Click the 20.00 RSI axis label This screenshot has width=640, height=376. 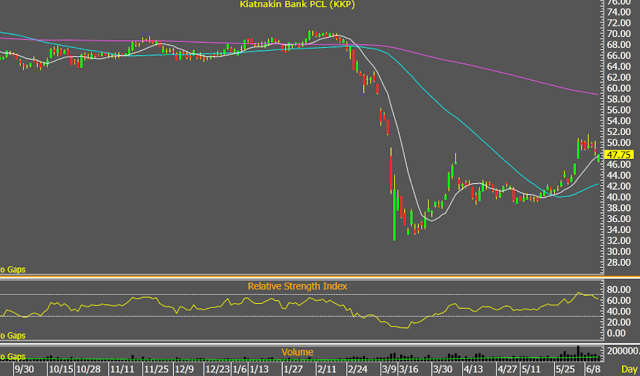coord(619,322)
